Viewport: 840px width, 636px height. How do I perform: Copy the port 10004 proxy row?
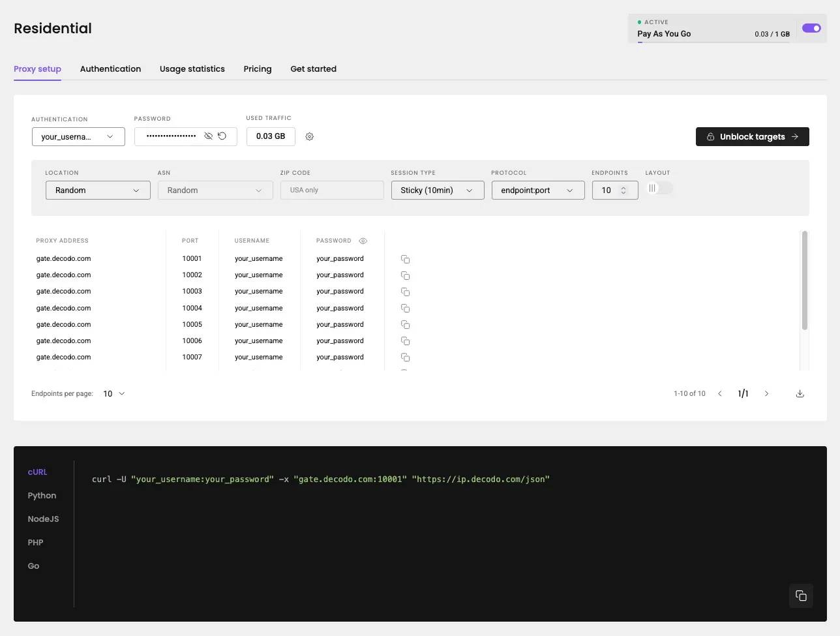click(x=405, y=309)
